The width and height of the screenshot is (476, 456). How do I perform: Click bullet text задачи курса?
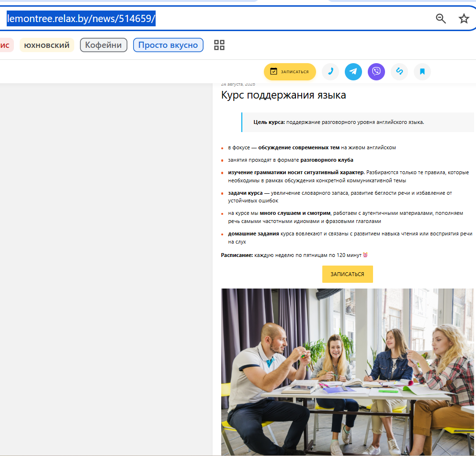point(340,197)
